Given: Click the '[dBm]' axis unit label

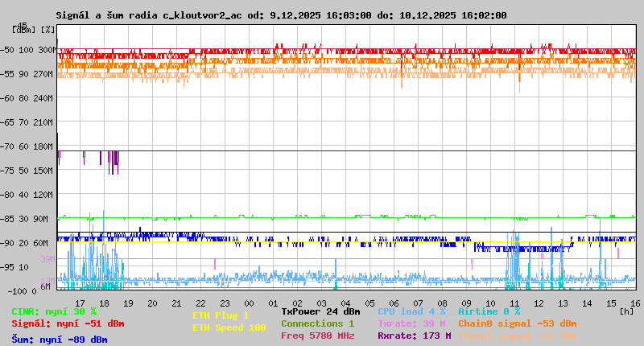Looking at the screenshot, I should click(24, 30).
